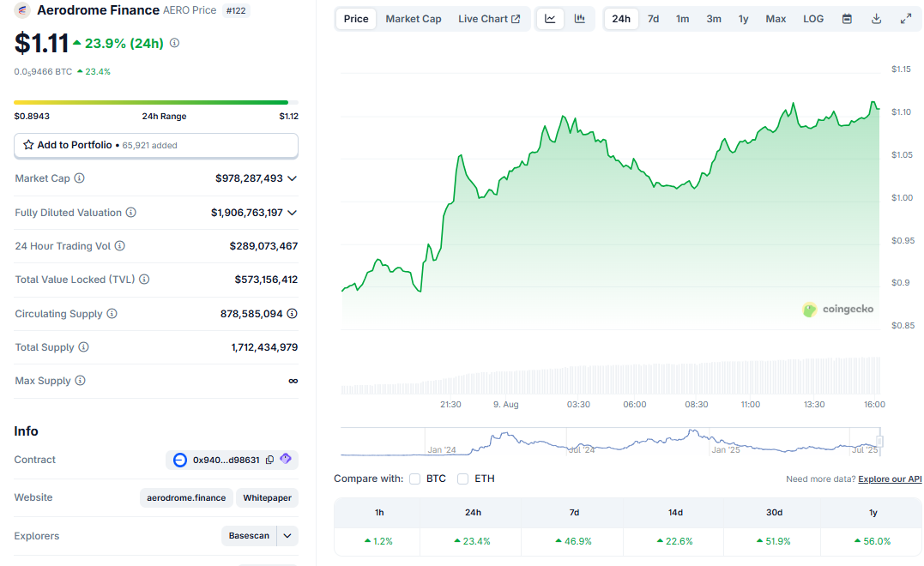Screen dimensions: 924x566
Task: Expand Market Cap details chevron
Action: [293, 178]
